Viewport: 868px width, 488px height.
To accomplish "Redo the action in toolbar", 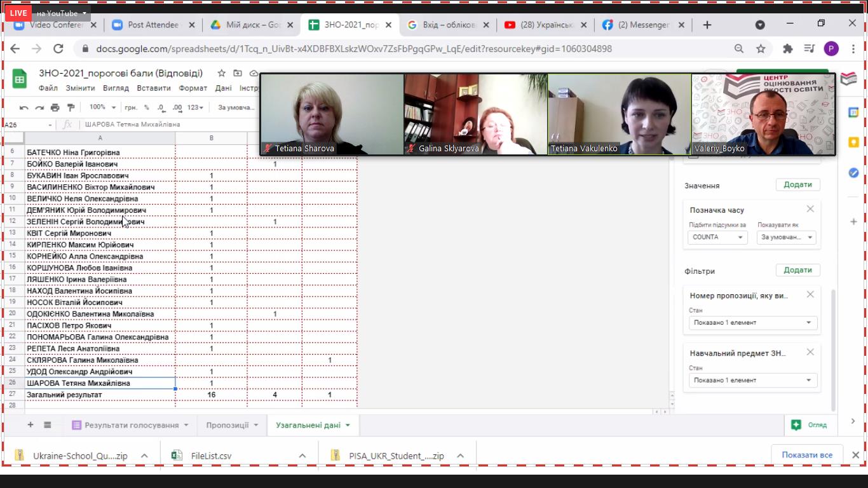I will pyautogui.click(x=39, y=107).
